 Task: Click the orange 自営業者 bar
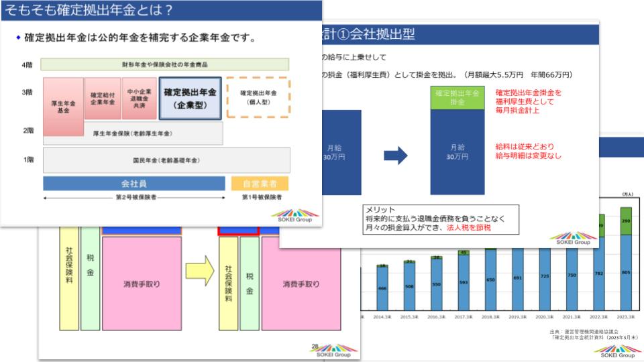260,183
